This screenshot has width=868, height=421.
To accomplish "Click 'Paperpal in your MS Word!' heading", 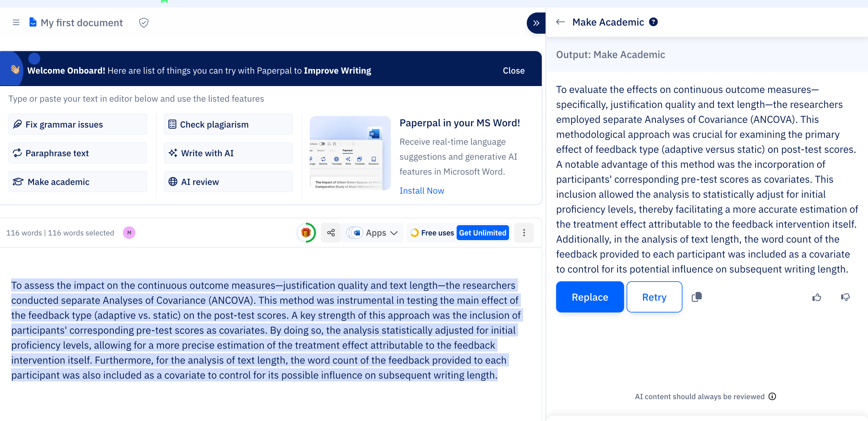I will (460, 123).
